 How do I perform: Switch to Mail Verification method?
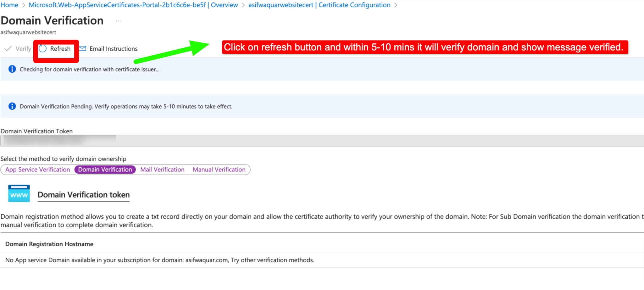(x=162, y=170)
